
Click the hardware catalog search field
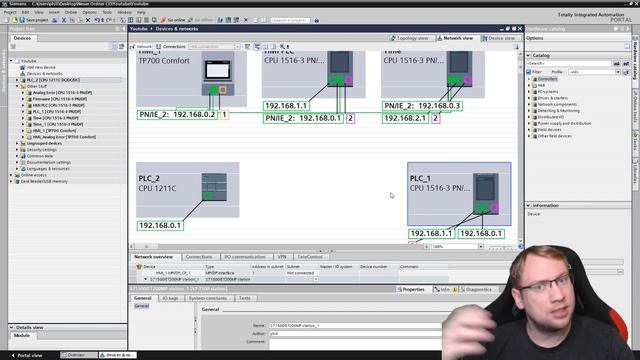[x=569, y=64]
